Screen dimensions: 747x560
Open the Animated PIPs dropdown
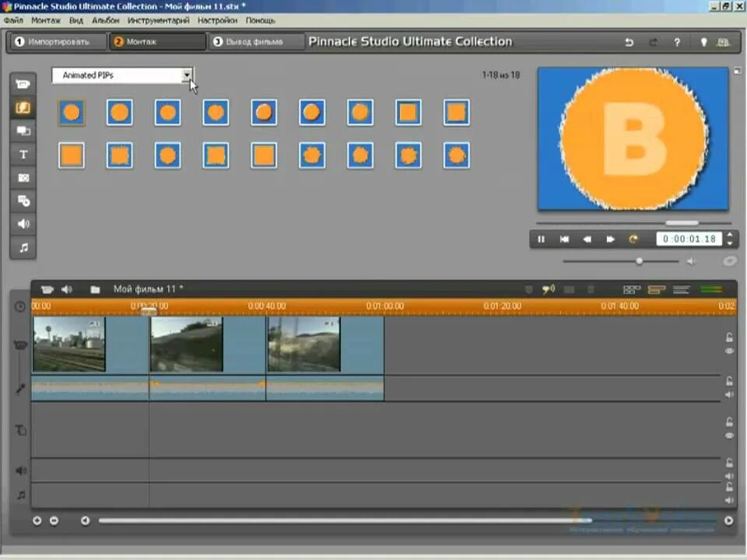coord(187,75)
